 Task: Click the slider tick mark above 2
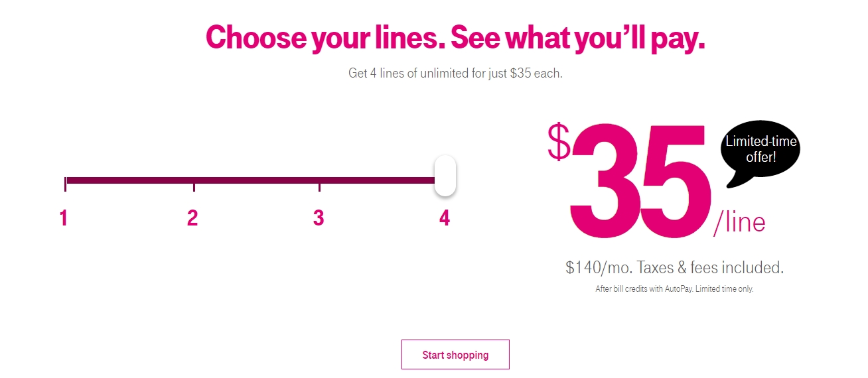point(194,187)
